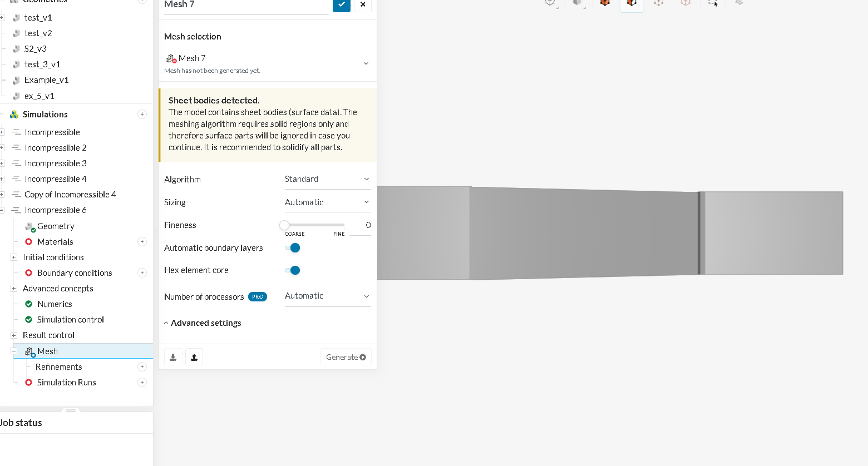Click the Mesh icon in the simulation tree
Image resolution: width=868 pixels, height=466 pixels.
click(x=30, y=351)
